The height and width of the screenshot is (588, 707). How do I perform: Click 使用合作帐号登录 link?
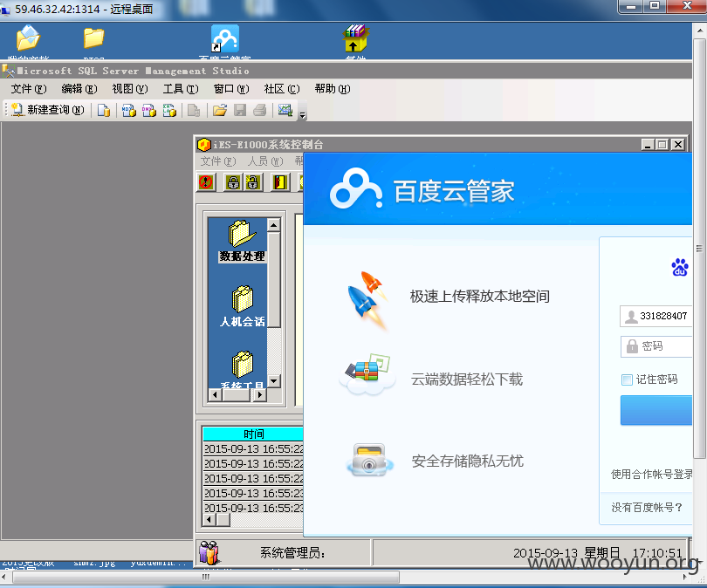click(x=651, y=474)
